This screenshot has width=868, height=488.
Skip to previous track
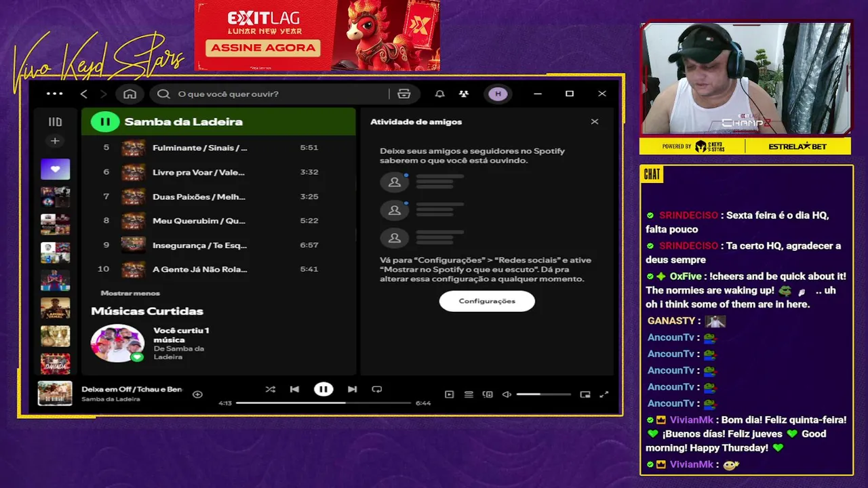(294, 389)
